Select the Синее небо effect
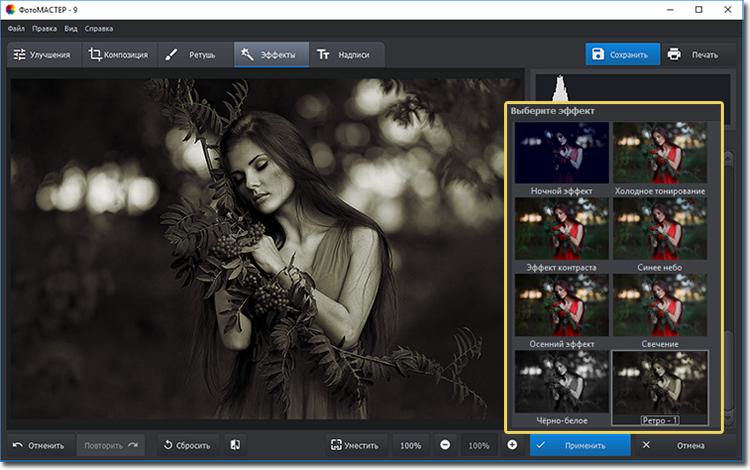 659,229
